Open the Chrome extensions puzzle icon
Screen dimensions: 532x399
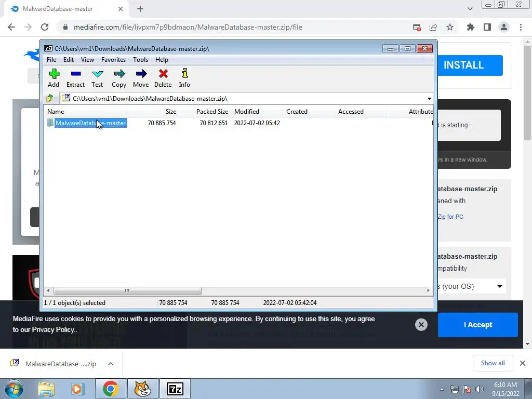471,27
